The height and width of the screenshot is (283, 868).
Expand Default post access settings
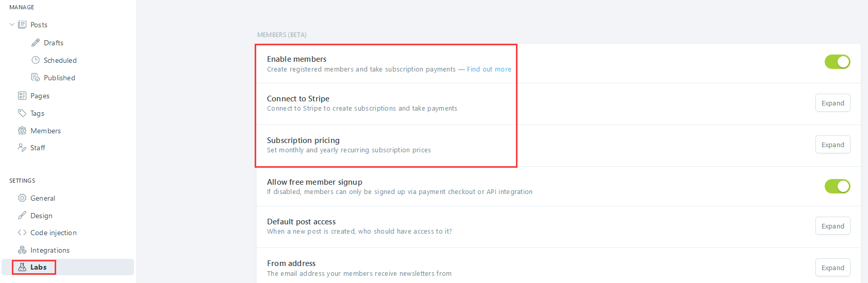(832, 226)
